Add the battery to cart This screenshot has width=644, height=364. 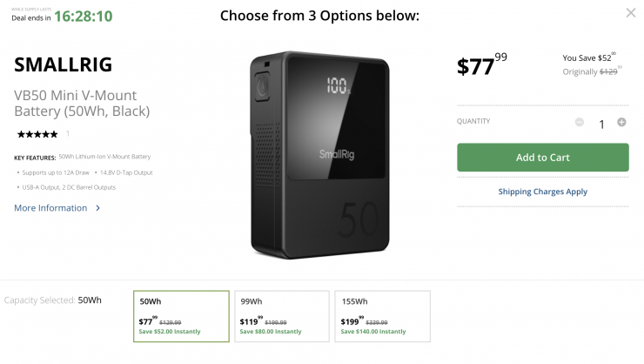coord(542,158)
